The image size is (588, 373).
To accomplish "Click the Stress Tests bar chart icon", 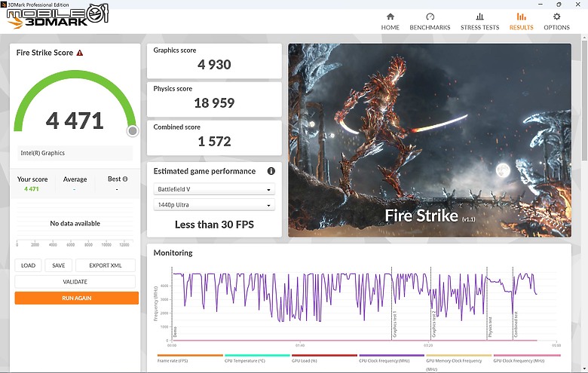I will (479, 17).
